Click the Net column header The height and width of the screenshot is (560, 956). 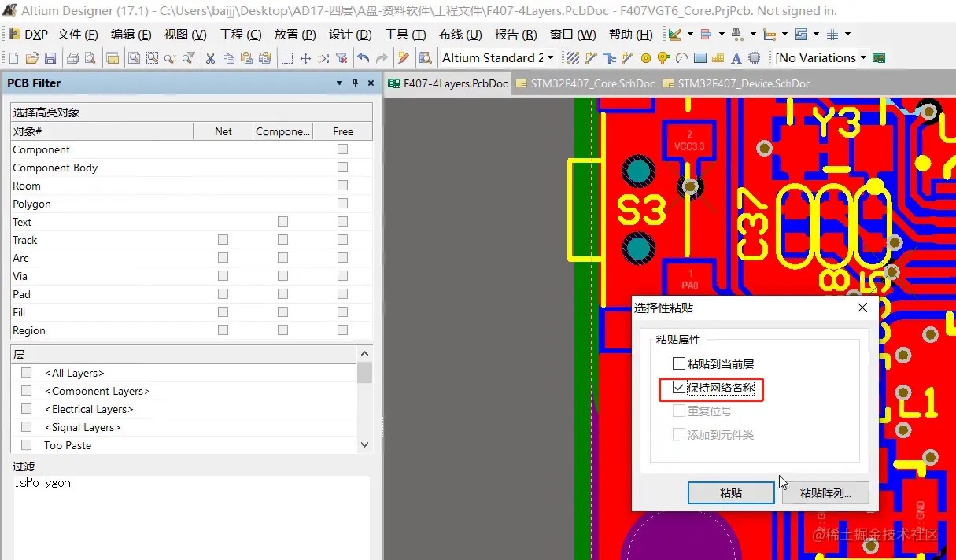[x=223, y=131]
